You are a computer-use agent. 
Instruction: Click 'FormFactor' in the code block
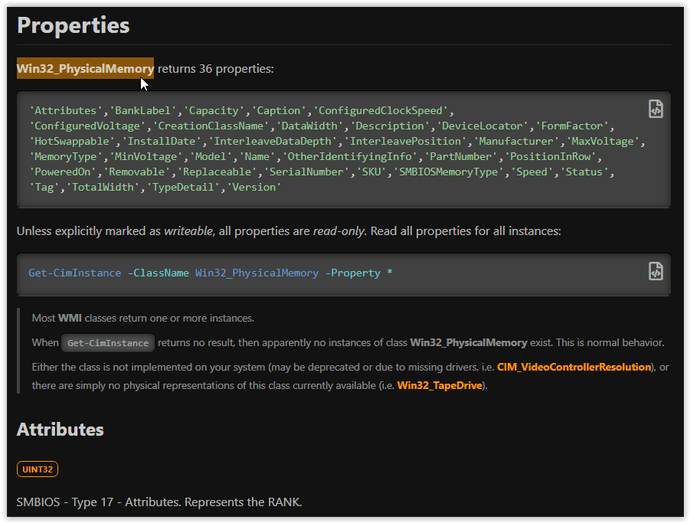[x=572, y=126]
